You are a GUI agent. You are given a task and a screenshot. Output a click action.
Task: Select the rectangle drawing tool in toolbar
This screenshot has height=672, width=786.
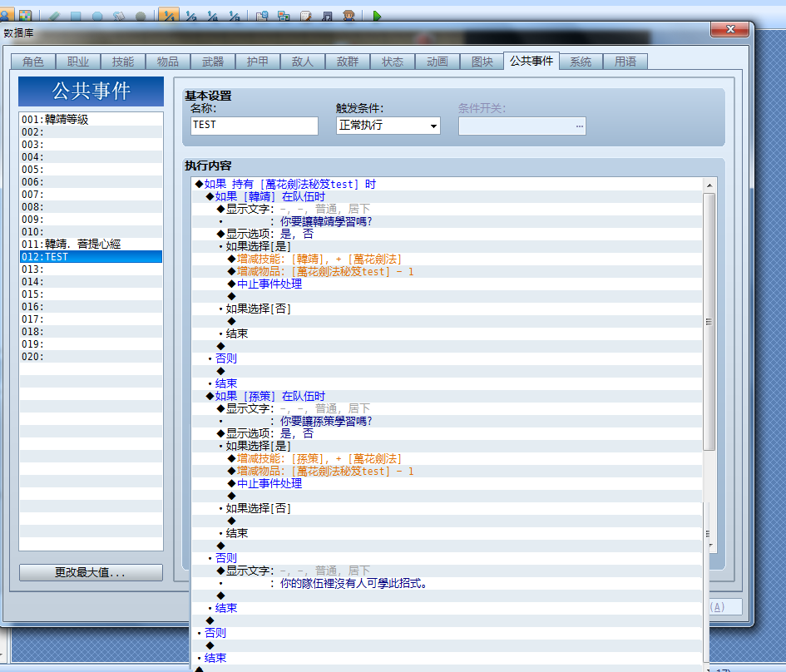pos(76,16)
